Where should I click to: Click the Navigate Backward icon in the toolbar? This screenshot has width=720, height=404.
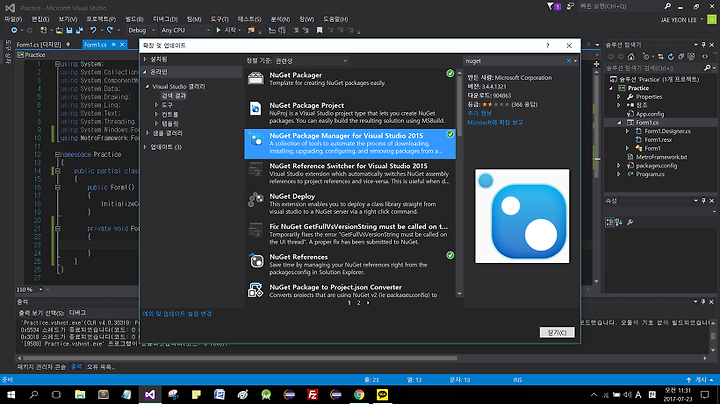[x=14, y=30]
